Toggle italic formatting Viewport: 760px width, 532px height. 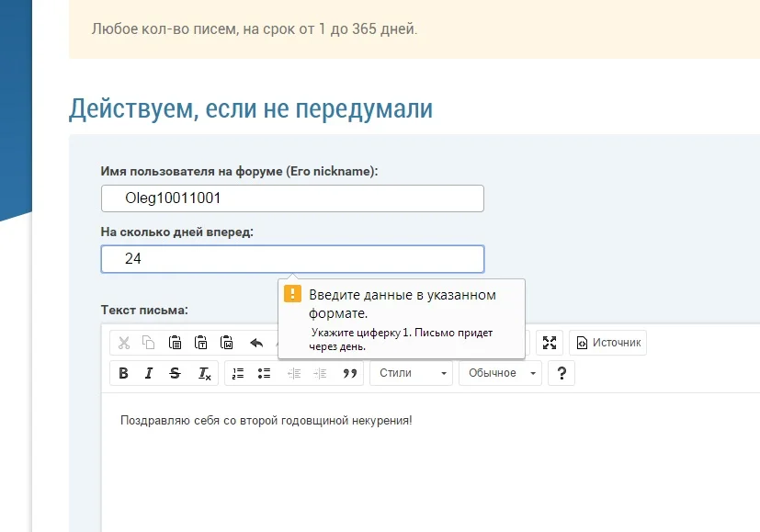click(149, 372)
